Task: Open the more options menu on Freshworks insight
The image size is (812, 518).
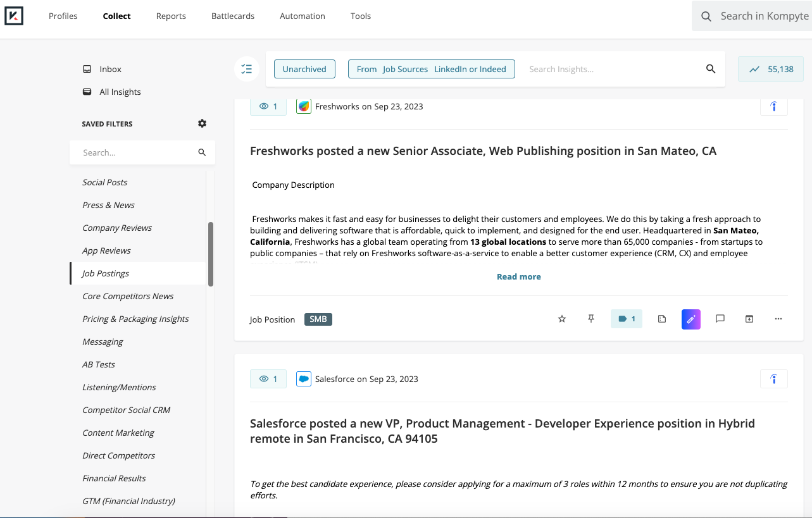Action: click(778, 319)
